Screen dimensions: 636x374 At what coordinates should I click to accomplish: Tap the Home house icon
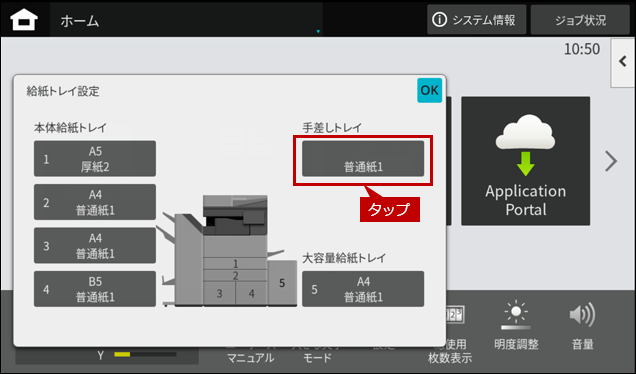pos(24,20)
